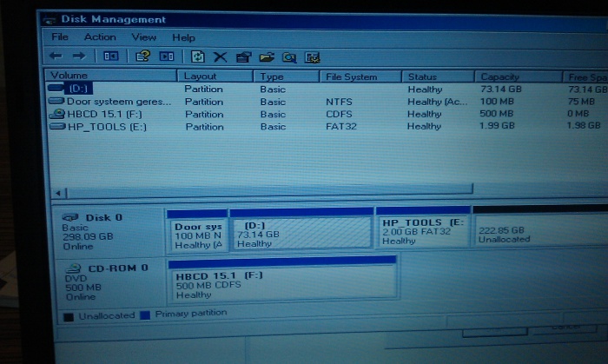Click the Forward arrow toolbar icon
608x364 pixels.
click(x=79, y=56)
